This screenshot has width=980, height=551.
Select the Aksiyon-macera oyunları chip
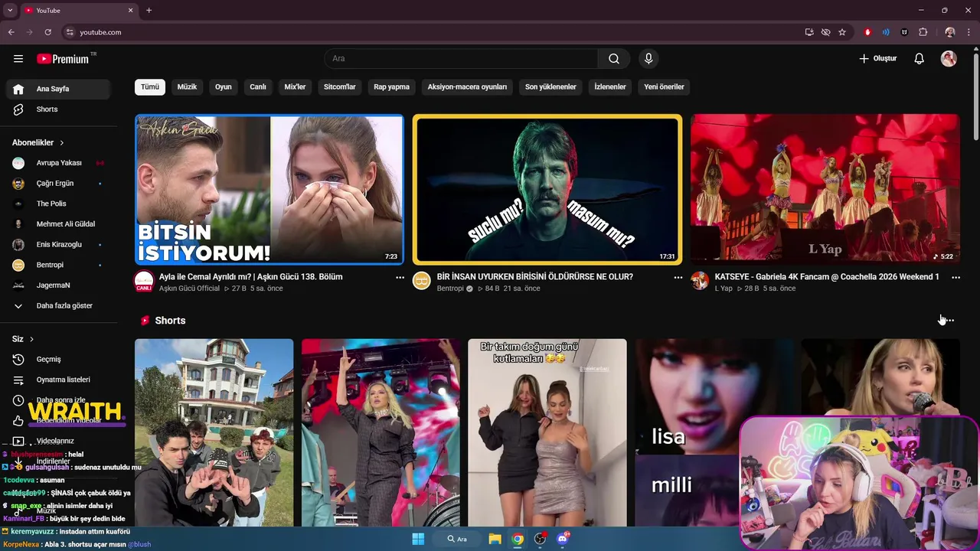[467, 87]
